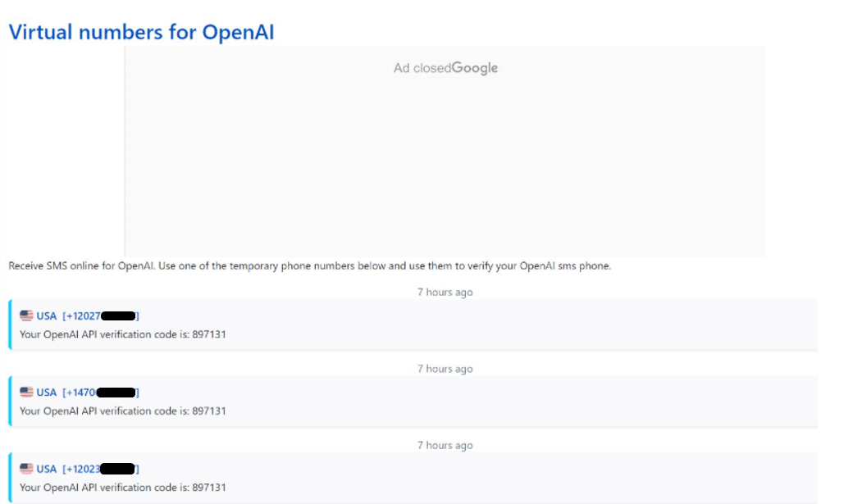The width and height of the screenshot is (844, 504).
Task: Click the '7 hours ago' timestamp above +1470
Action: pyautogui.click(x=445, y=369)
